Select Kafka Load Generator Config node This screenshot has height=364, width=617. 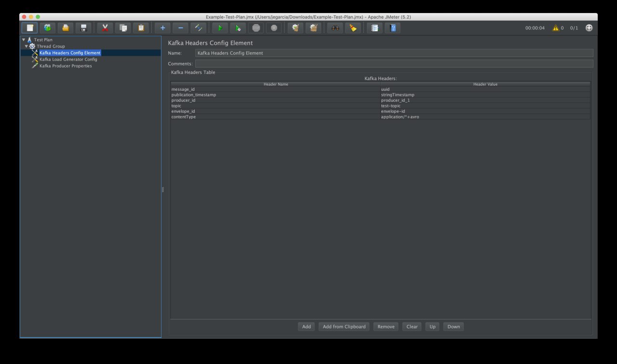68,59
